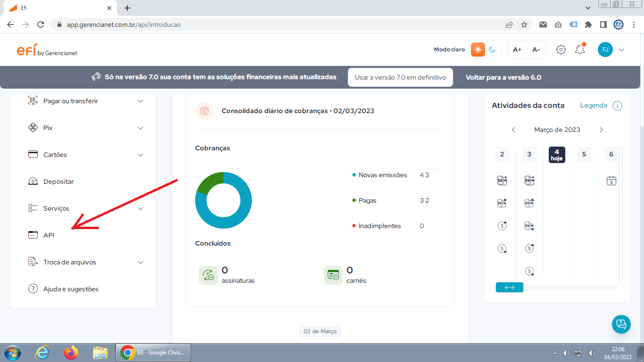
Task: Click Voltar para a versão 6.0
Action: (503, 77)
